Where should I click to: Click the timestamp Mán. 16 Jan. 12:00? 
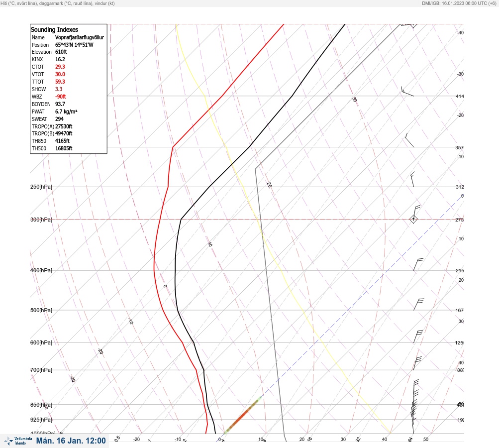[x=71, y=441]
